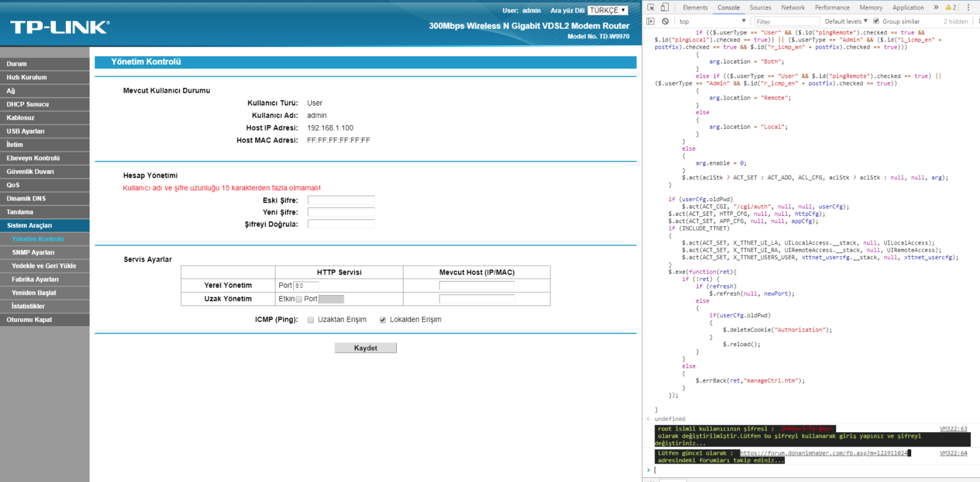Viewport: 980px width, 482px height.
Task: Click the host IP value 192.168.1.100
Action: 330,128
